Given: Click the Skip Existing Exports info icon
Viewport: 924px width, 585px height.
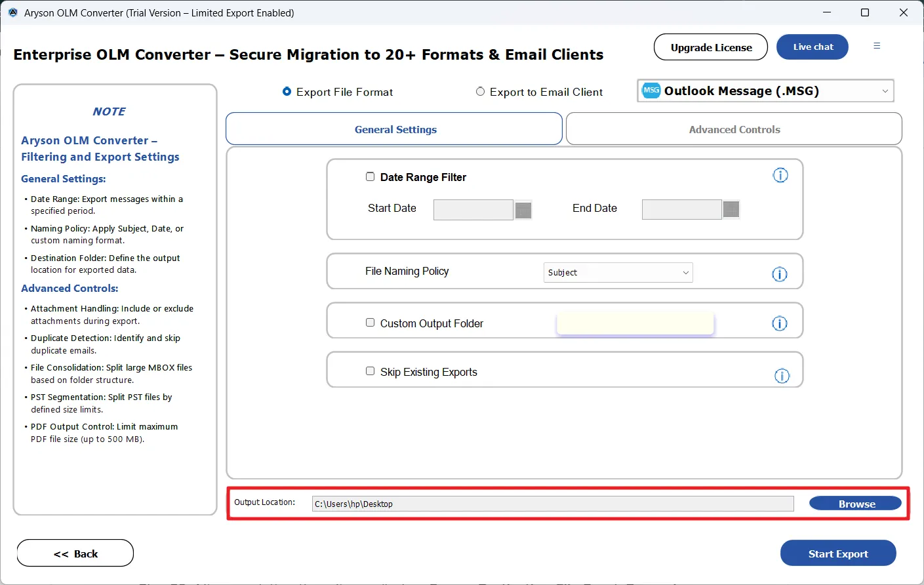Looking at the screenshot, I should click(x=782, y=376).
